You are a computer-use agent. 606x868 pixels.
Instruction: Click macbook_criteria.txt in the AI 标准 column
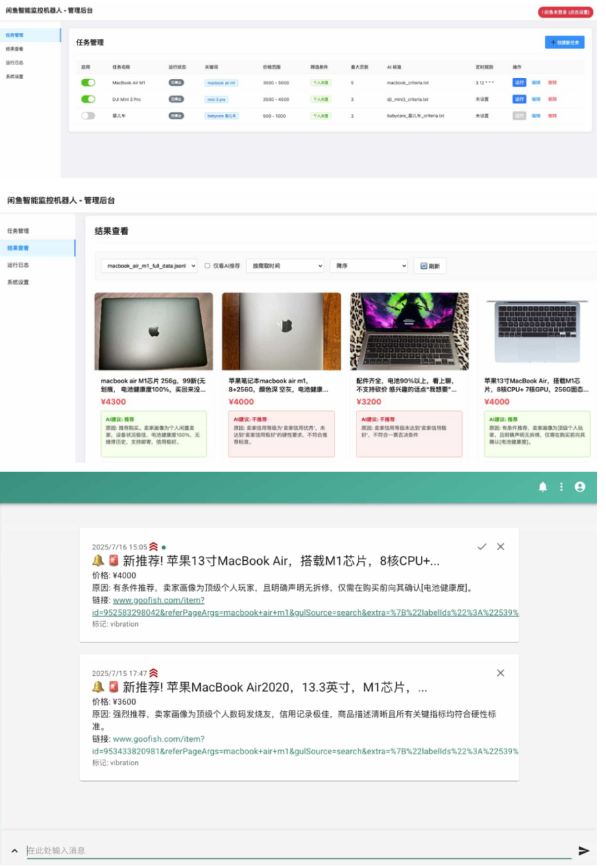tap(408, 82)
